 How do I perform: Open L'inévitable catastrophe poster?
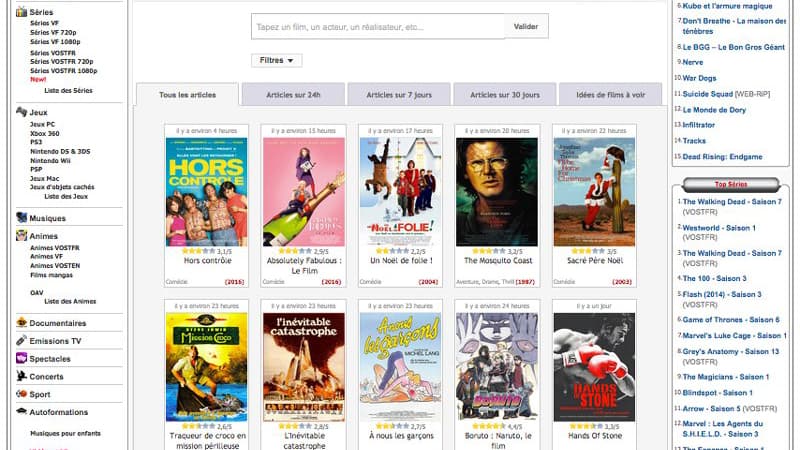coord(304,367)
